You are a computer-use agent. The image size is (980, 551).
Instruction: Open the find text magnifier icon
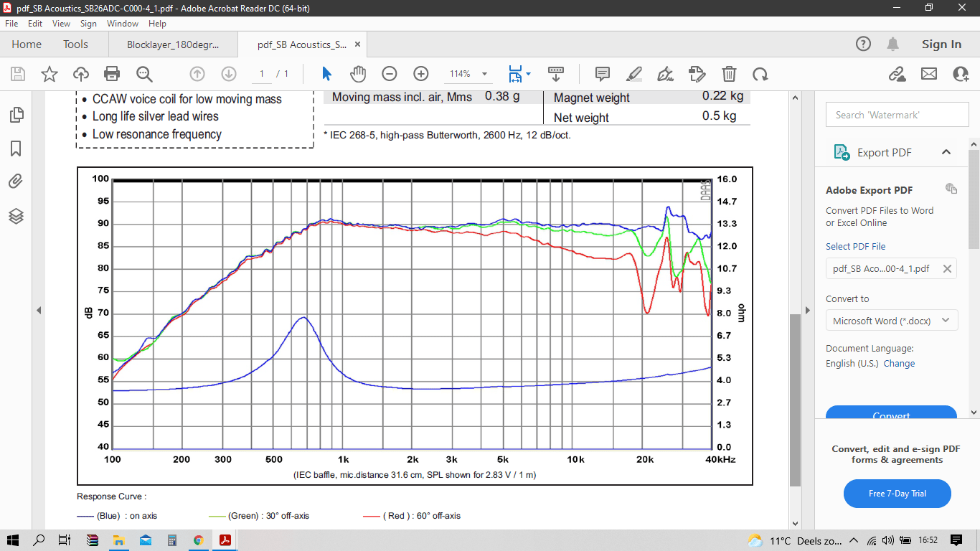click(144, 74)
